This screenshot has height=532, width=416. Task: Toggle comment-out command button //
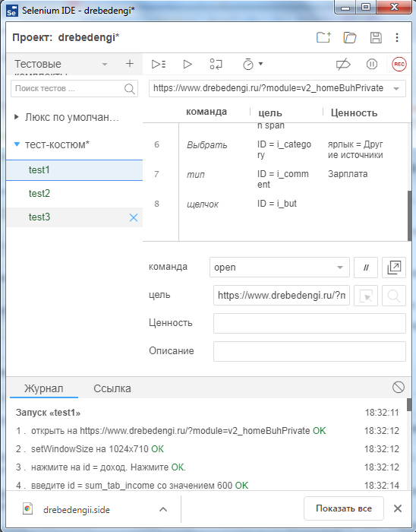point(366,268)
